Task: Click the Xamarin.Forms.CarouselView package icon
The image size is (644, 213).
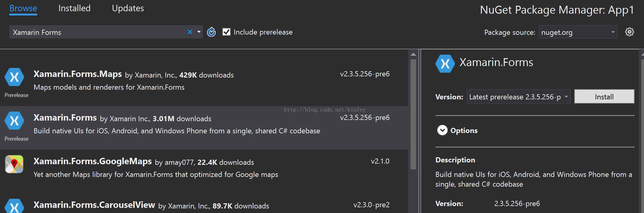Action: click(x=14, y=206)
